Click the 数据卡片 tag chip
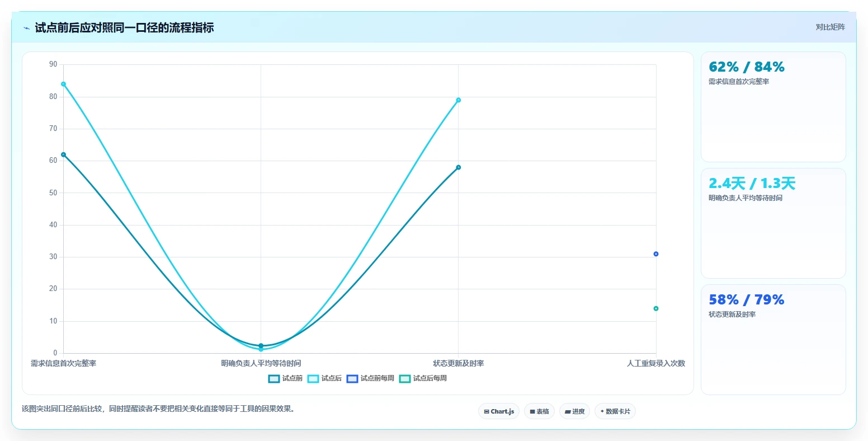 tap(615, 411)
